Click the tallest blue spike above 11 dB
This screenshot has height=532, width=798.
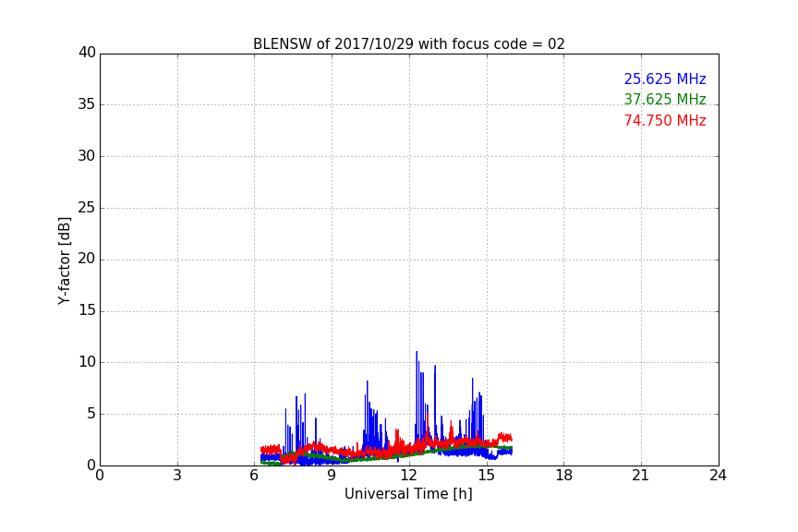(417, 355)
